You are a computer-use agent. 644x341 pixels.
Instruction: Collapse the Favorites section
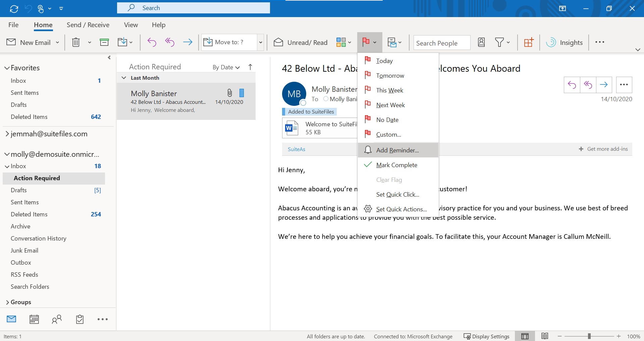pos(7,68)
